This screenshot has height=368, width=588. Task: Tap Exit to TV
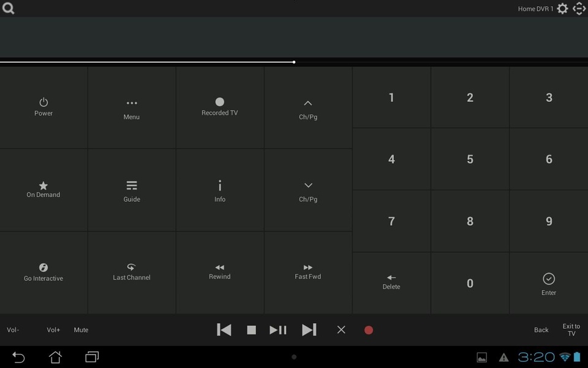pos(571,330)
